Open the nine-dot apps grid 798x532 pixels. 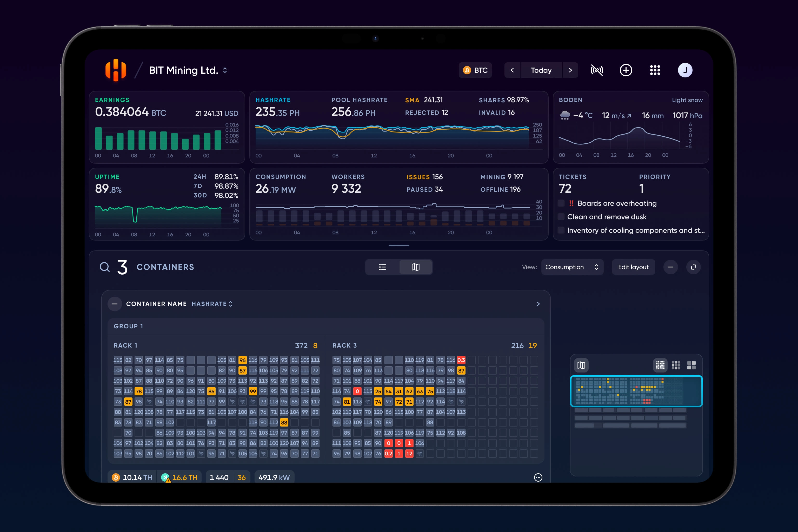click(x=655, y=70)
